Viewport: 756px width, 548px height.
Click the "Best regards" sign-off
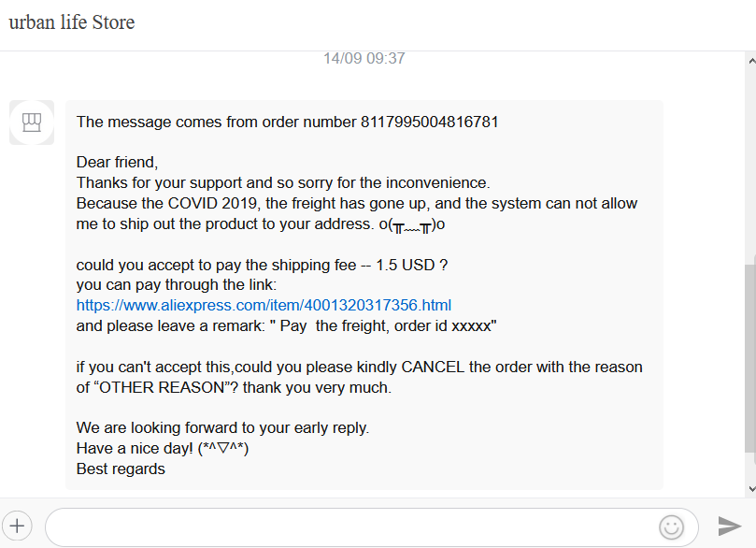[121, 469]
